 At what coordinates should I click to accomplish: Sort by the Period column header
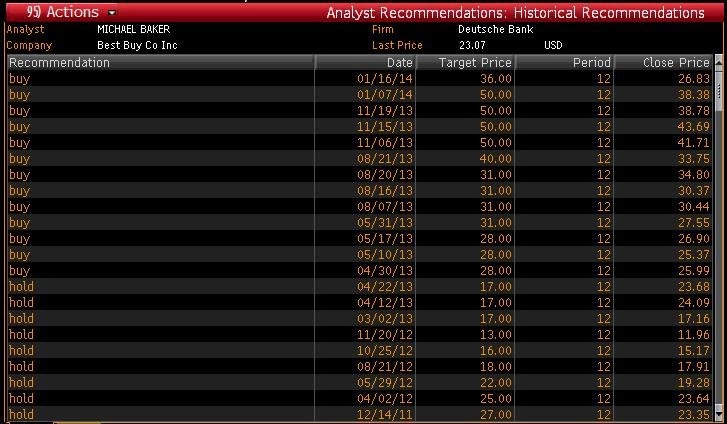click(x=565, y=63)
